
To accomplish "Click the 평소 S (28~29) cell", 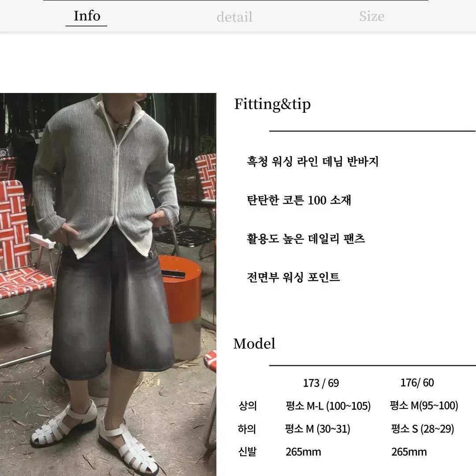I will 423,429.
